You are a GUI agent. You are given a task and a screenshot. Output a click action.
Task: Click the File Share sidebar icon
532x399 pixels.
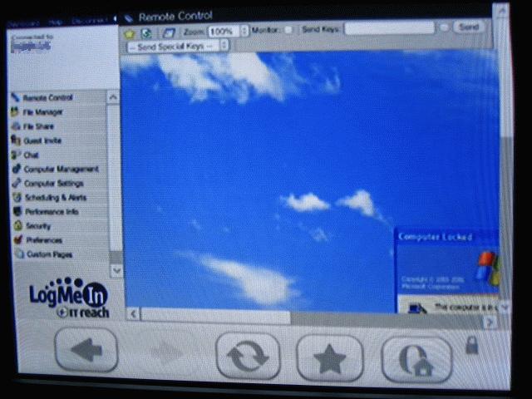[16, 126]
